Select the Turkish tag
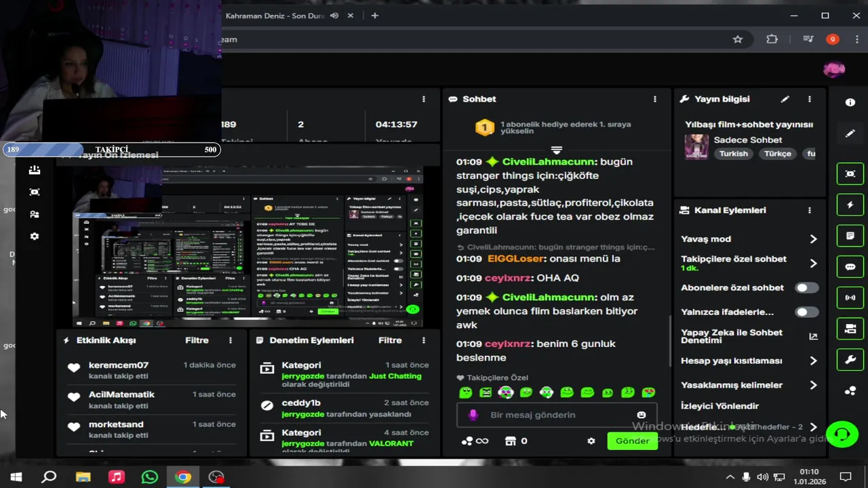 click(x=733, y=154)
